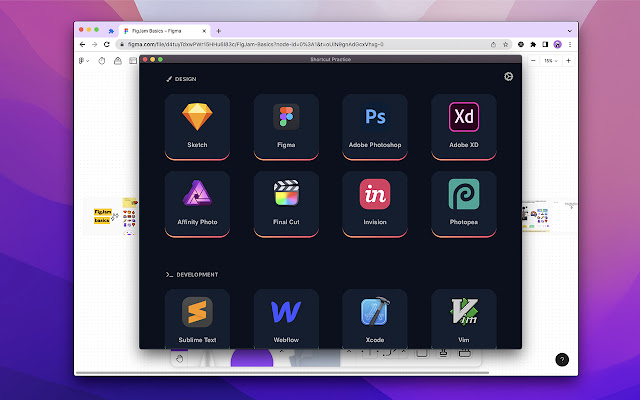The image size is (640, 400).
Task: Zoom out with the minus button in FigJam
Action: pyautogui.click(x=533, y=61)
